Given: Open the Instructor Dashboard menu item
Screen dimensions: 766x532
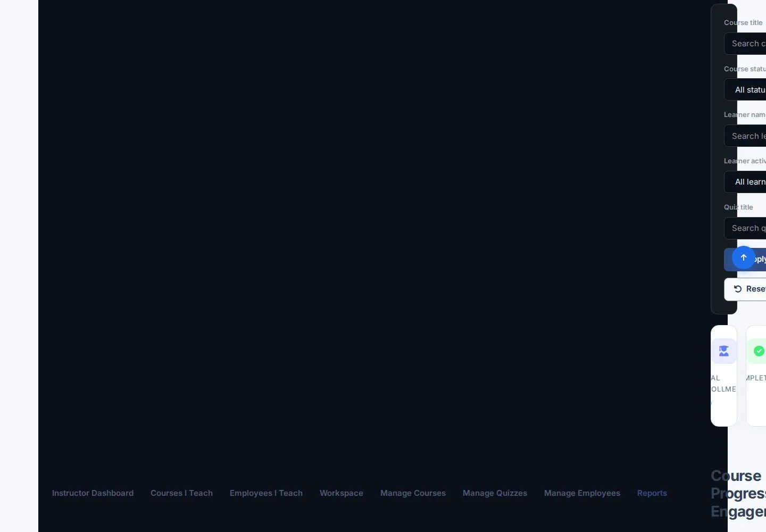Looking at the screenshot, I should tap(93, 493).
